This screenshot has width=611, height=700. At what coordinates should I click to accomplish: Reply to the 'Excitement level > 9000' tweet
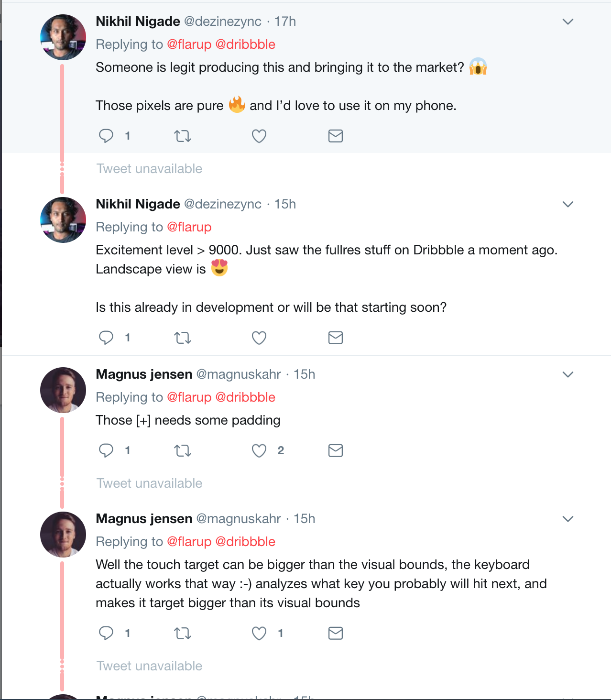(x=106, y=338)
